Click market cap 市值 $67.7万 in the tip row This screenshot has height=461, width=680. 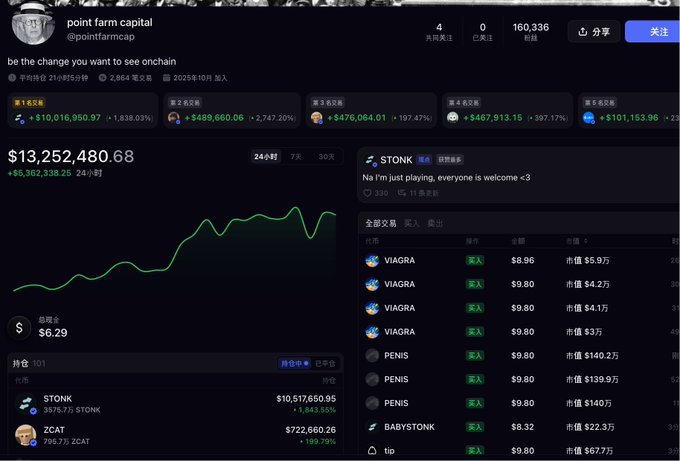590,451
